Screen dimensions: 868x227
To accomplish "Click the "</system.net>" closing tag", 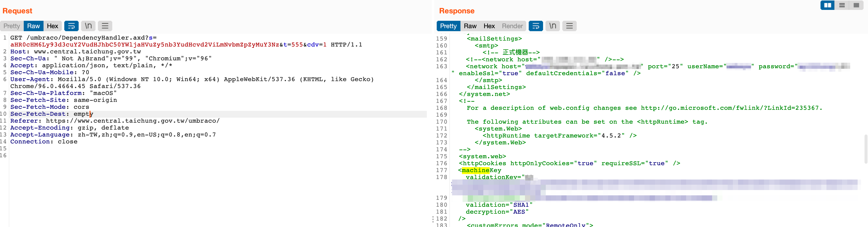I will coord(484,94).
